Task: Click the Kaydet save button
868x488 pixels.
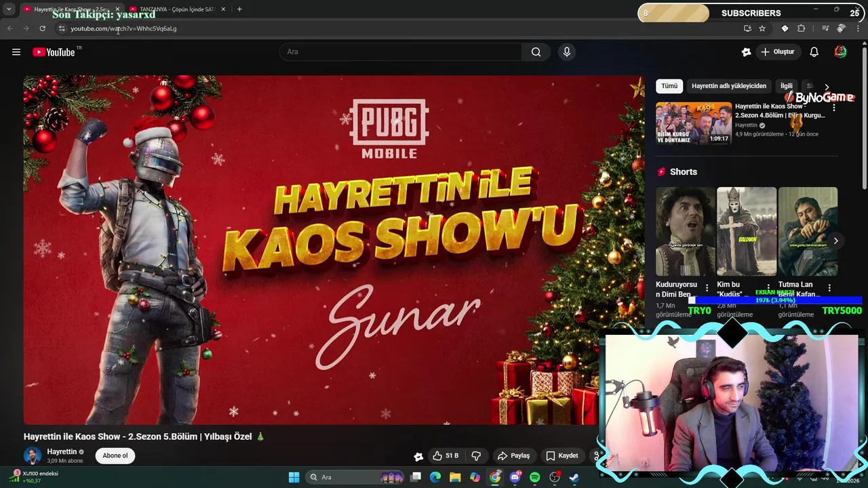Action: click(562, 455)
